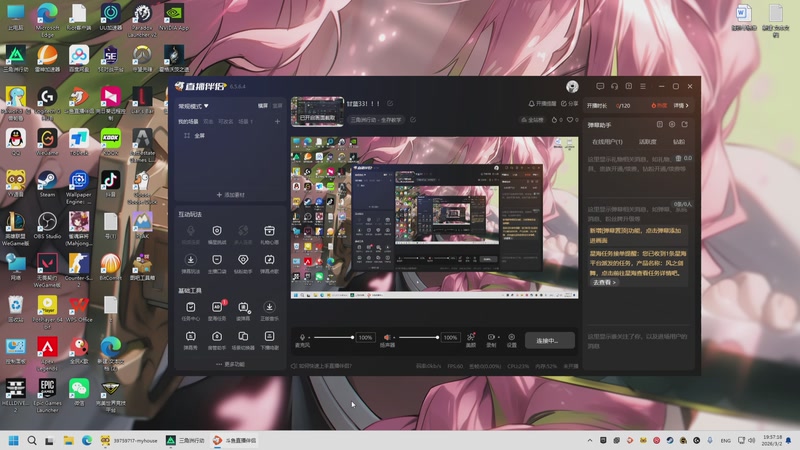
Task: Open the 下播电影 tool
Action: coord(269,340)
